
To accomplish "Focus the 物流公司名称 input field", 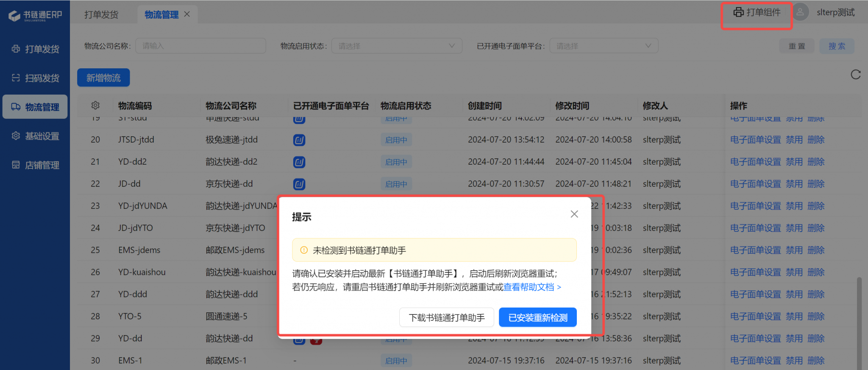I will 201,46.
